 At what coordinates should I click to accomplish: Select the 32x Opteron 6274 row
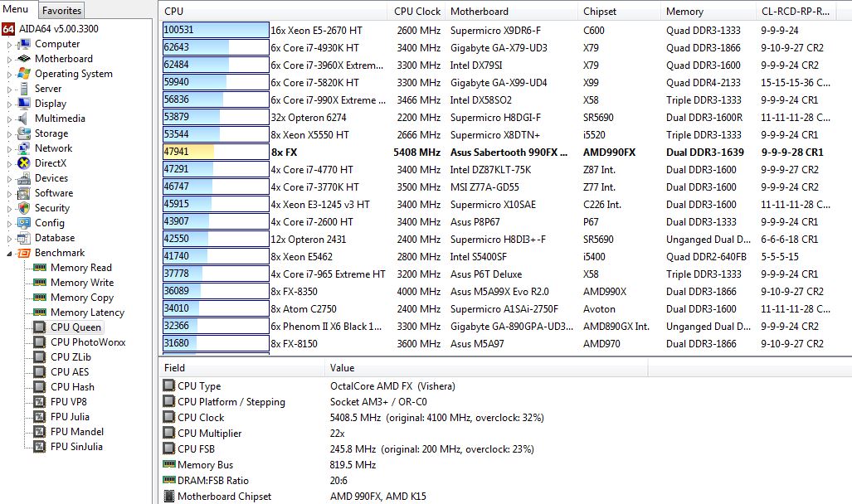pos(505,118)
